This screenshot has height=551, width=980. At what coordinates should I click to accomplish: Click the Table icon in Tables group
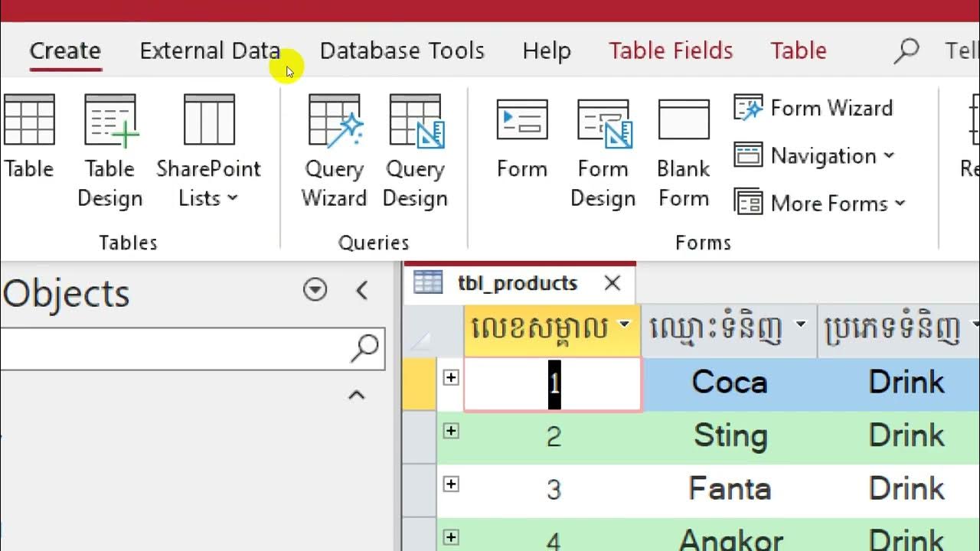(29, 138)
